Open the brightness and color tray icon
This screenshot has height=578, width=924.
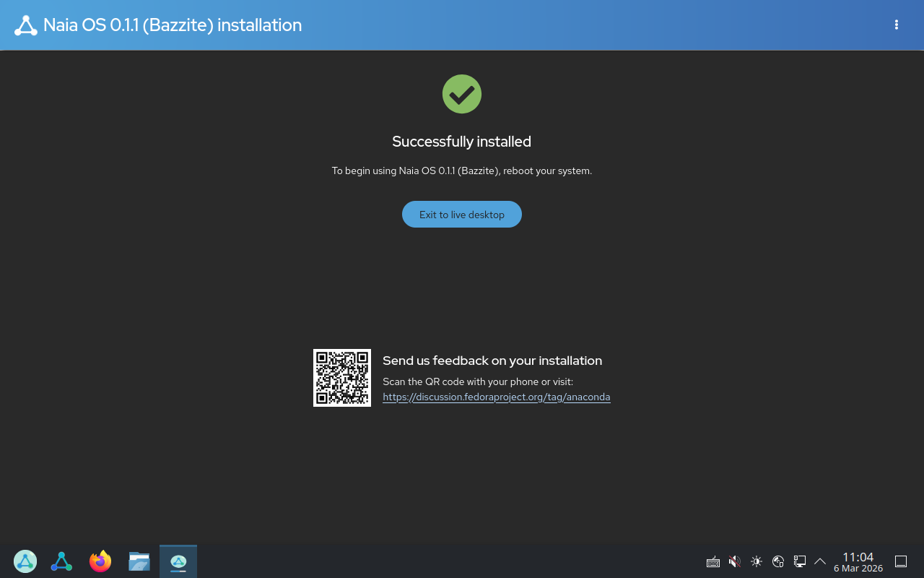[757, 561]
